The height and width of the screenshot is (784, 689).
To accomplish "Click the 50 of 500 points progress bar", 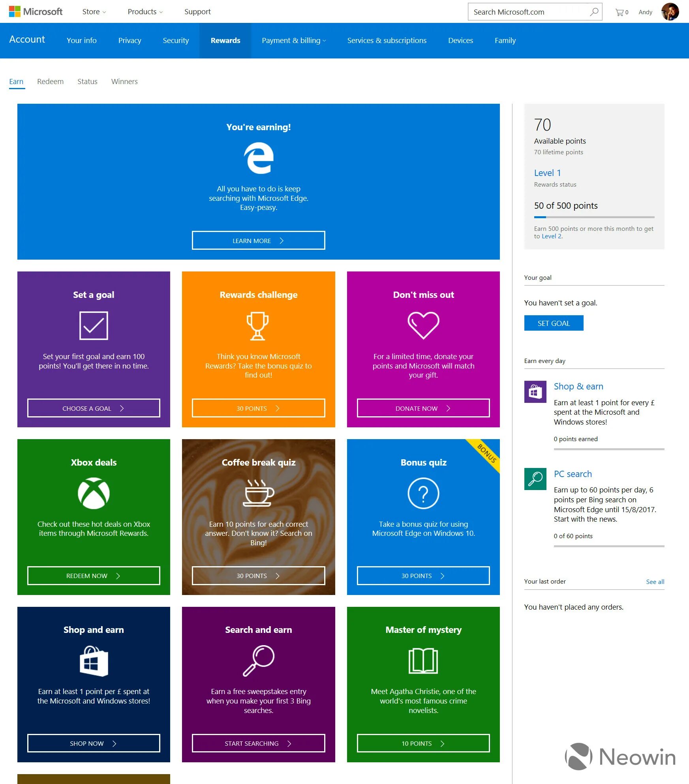I will pyautogui.click(x=594, y=217).
